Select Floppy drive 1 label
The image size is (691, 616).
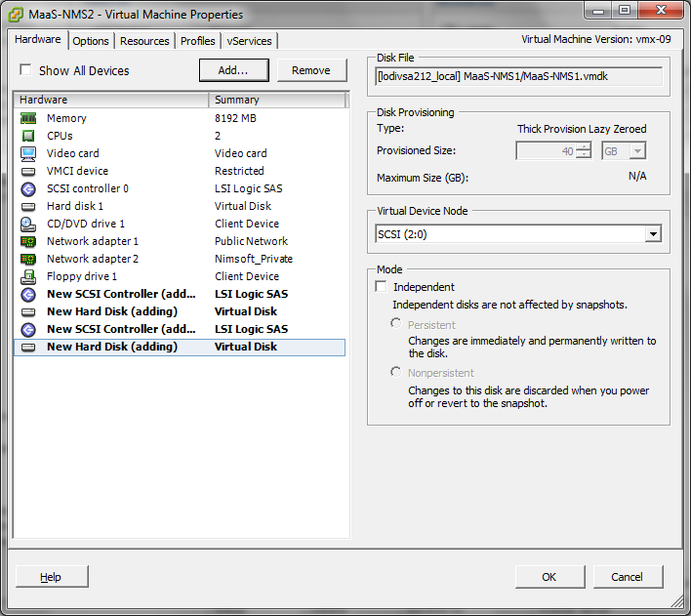click(82, 276)
